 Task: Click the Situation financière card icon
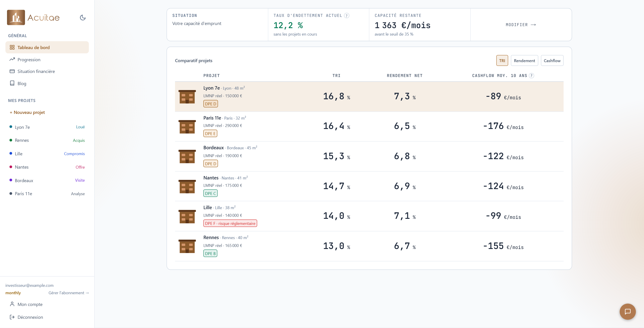(12, 71)
